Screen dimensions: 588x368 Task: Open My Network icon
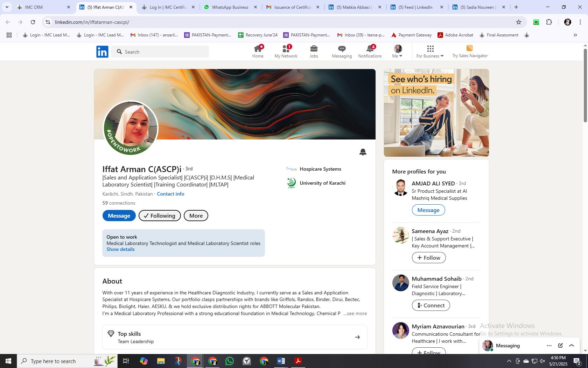coord(286,52)
